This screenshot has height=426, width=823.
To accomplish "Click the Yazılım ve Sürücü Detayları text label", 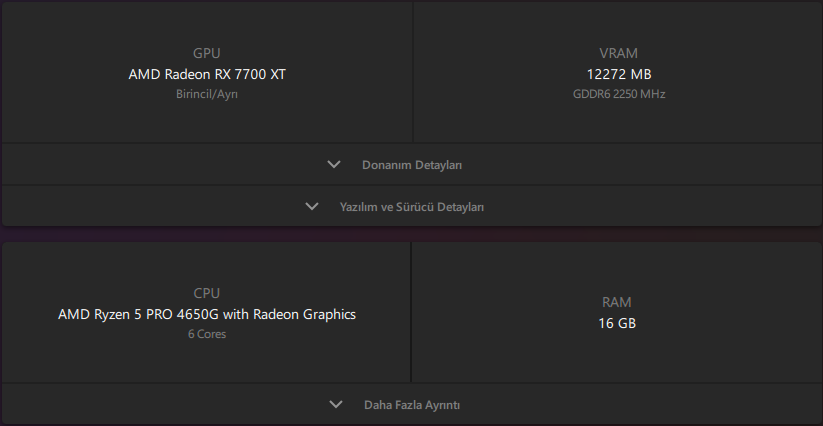I will [x=412, y=207].
